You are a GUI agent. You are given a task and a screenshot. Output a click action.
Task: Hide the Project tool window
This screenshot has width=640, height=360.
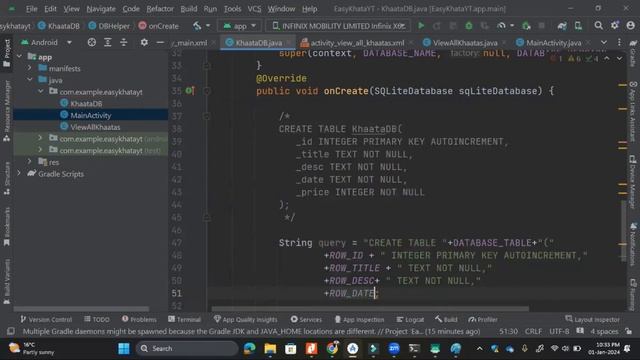click(x=160, y=42)
